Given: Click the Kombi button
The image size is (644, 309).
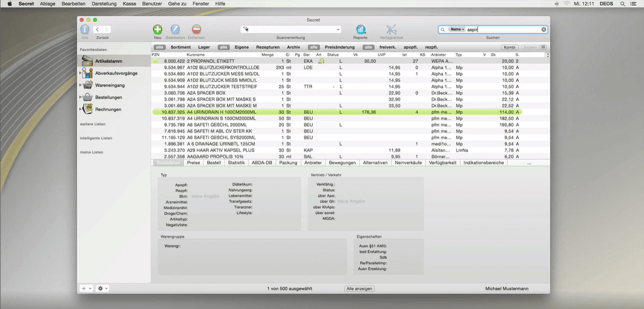Looking at the screenshot, I should (x=510, y=47).
